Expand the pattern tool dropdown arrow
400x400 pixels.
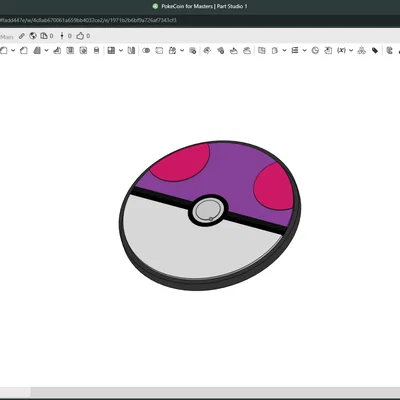[x=121, y=51]
